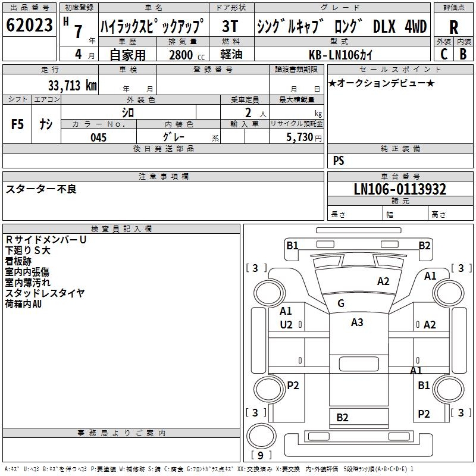Click the U2 dent mark on the diagram
The image size is (476, 476).
tap(286, 325)
